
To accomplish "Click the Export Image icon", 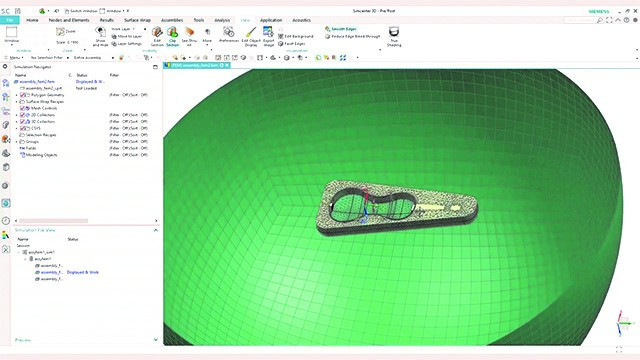I will (268, 36).
